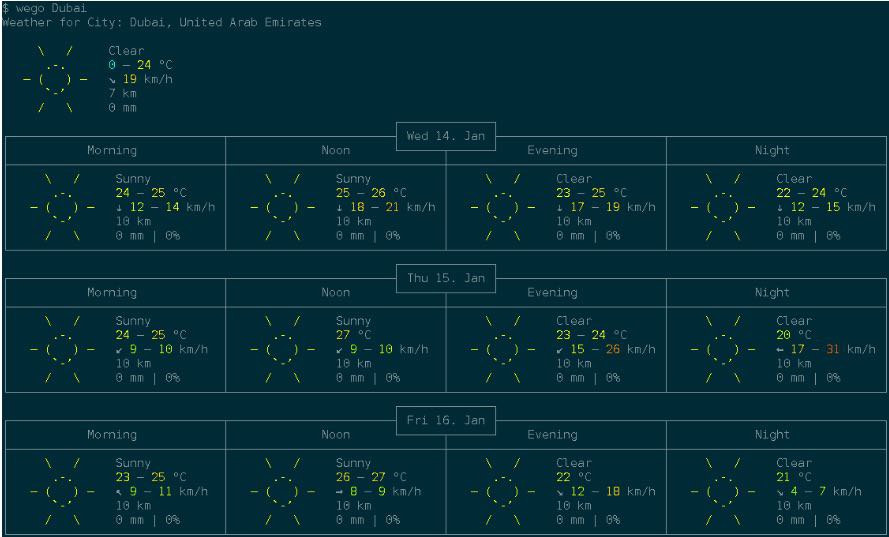The height and width of the screenshot is (537, 889).
Task: Click Wednesday noon's sun icon
Action: (x=283, y=208)
